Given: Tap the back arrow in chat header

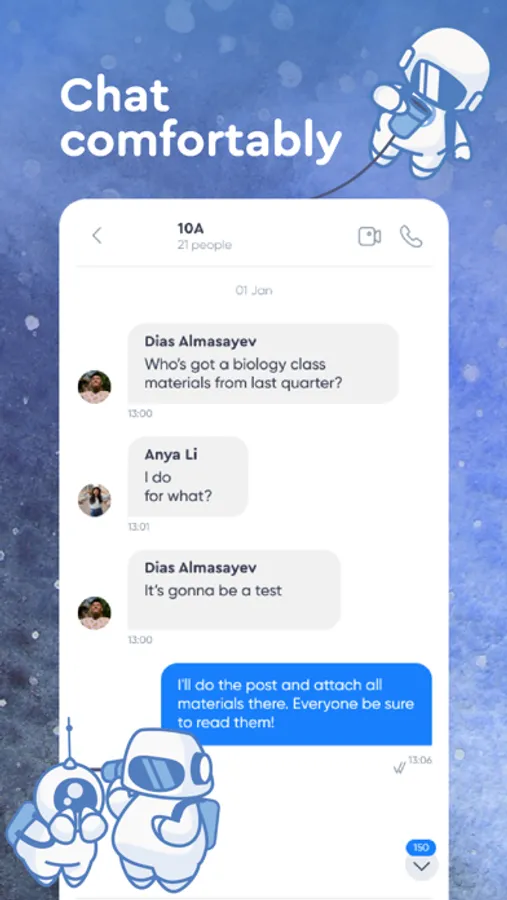Looking at the screenshot, I should (x=96, y=235).
